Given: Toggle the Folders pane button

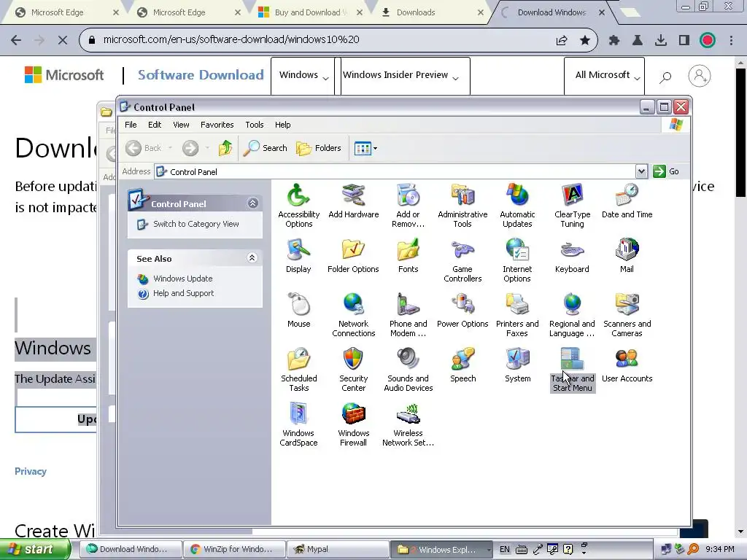Looking at the screenshot, I should pos(319,148).
